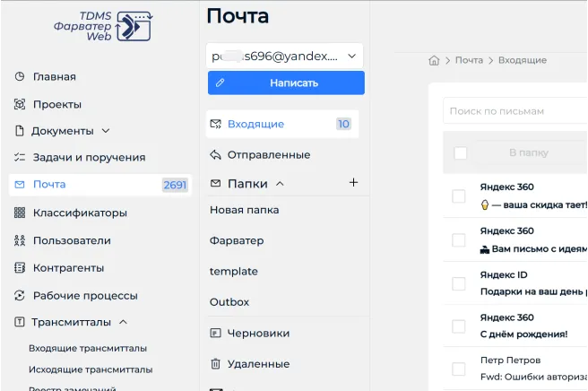This screenshot has height=391, width=588.
Task: Click the reply arrow icon beside Отправленные
Action: click(216, 154)
